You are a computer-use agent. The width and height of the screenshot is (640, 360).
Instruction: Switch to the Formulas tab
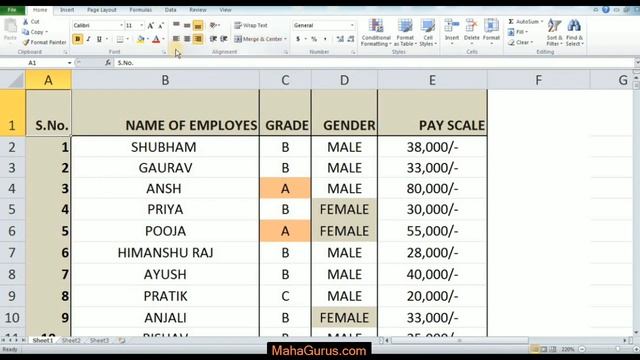(140, 10)
